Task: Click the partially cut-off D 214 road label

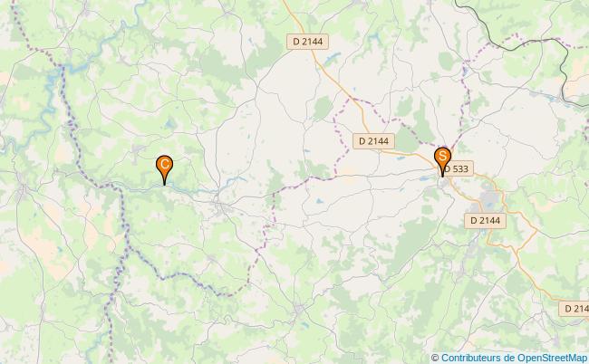Action: point(575,309)
